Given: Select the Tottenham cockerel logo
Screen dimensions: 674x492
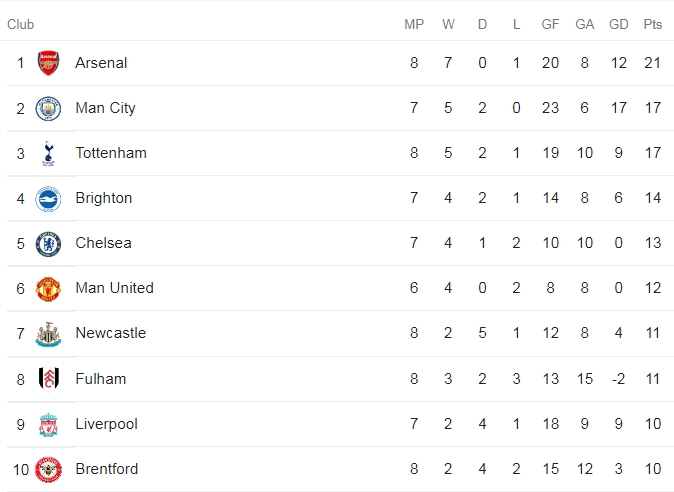Looking at the screenshot, I should (48, 153).
